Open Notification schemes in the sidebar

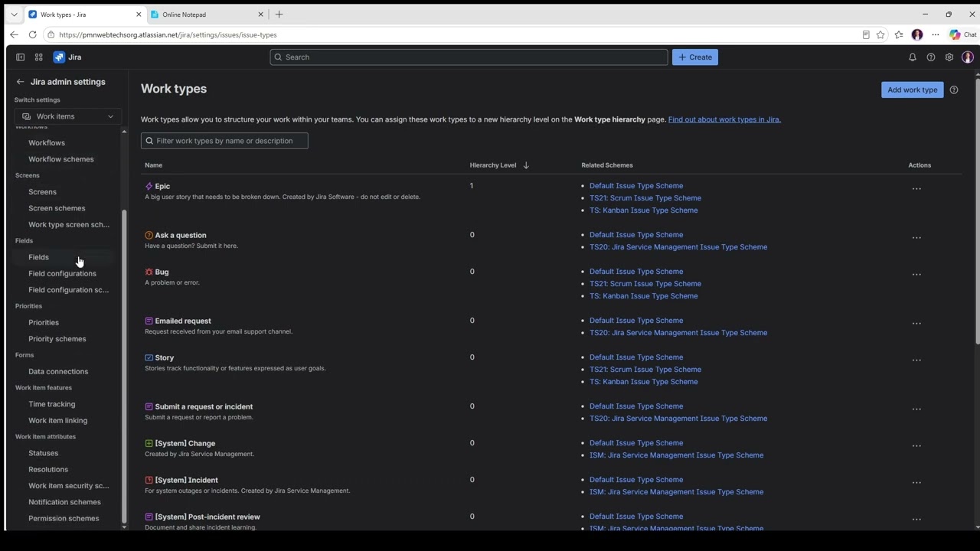[64, 502]
